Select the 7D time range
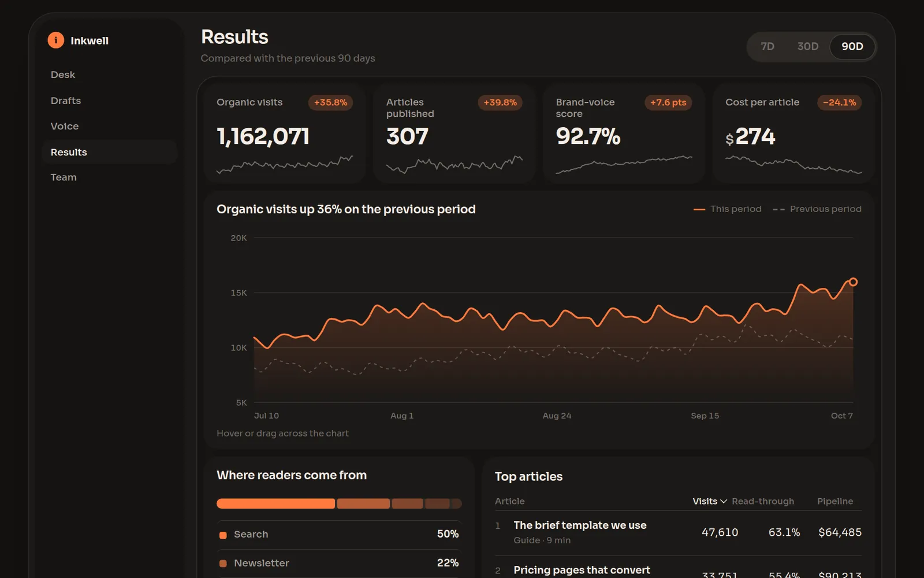Image resolution: width=924 pixels, height=578 pixels. pyautogui.click(x=767, y=47)
